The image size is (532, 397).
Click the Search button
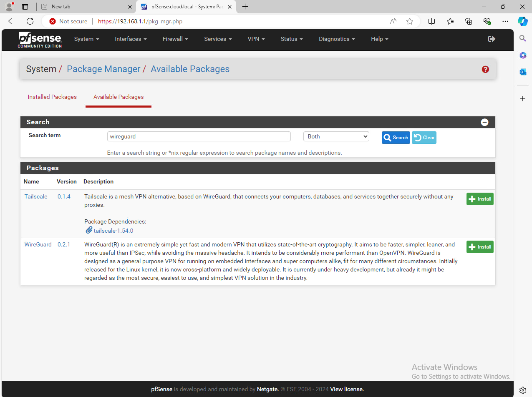tap(396, 138)
